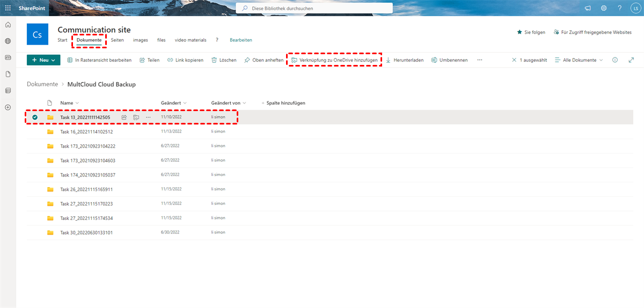Open the Help question mark in header
644x308 pixels.
[x=619, y=8]
